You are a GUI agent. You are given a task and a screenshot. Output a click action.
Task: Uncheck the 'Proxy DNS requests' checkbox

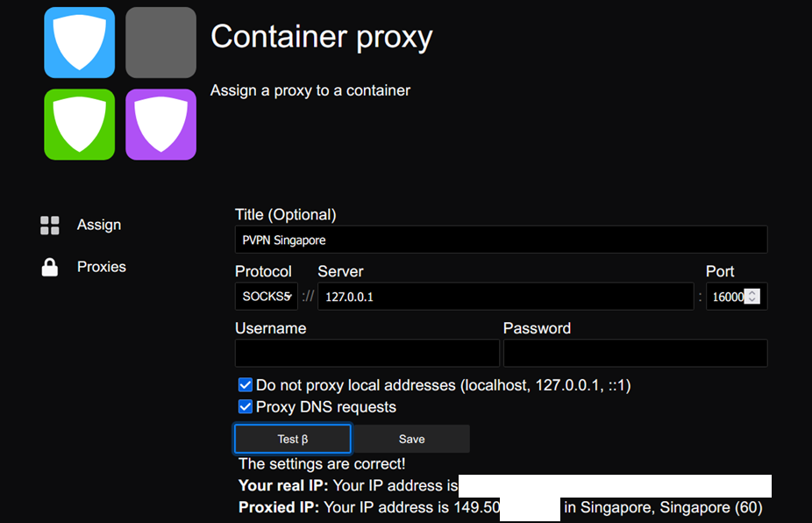(x=246, y=407)
